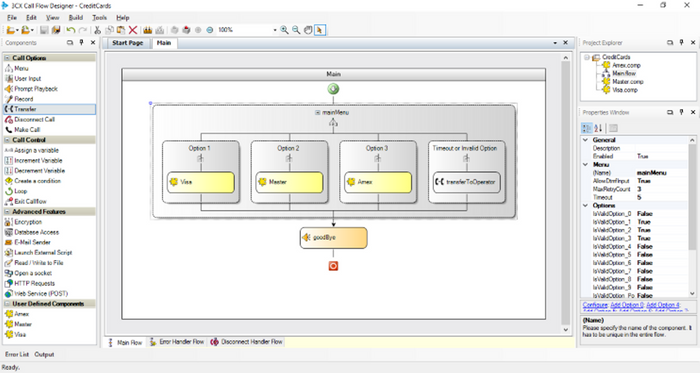Click the Copy toolbar icon
700x373 pixels.
pos(109,30)
